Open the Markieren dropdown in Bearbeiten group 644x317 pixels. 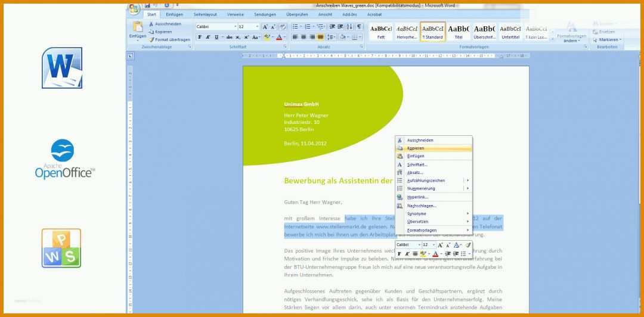[x=608, y=40]
